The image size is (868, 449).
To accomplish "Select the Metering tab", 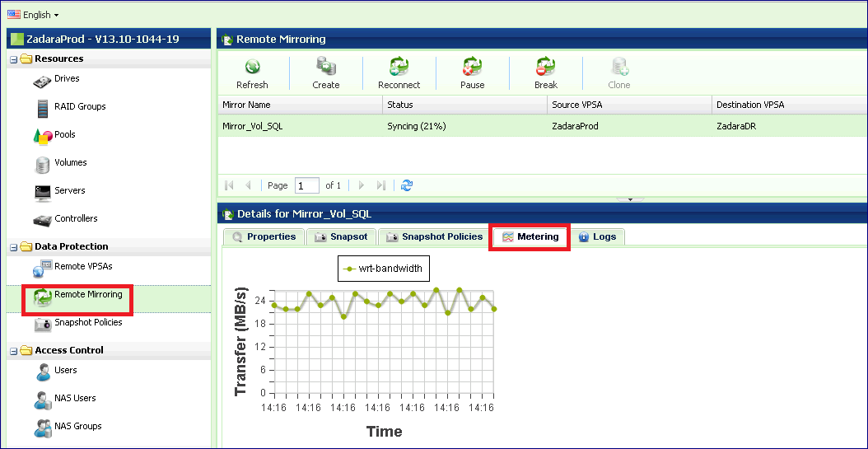I will (x=530, y=237).
